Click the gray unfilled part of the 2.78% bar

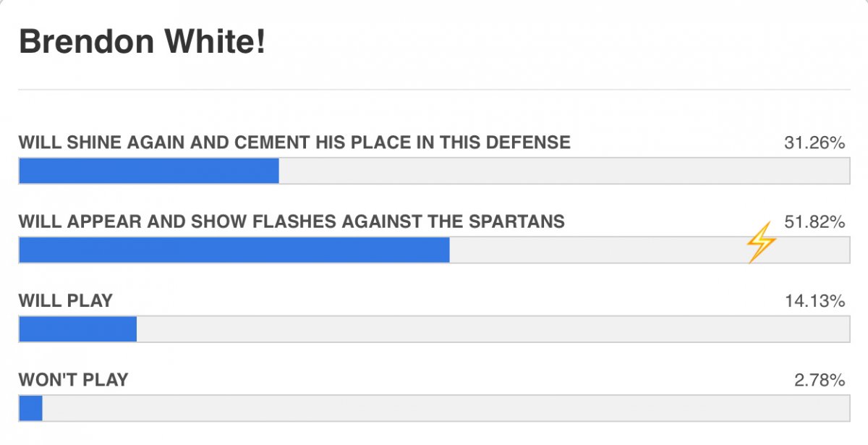(x=446, y=408)
